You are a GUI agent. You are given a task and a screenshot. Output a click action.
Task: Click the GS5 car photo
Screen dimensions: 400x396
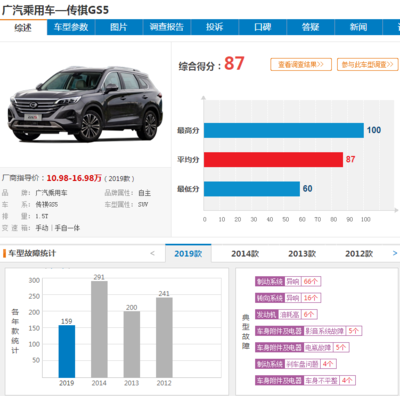pos(85,103)
